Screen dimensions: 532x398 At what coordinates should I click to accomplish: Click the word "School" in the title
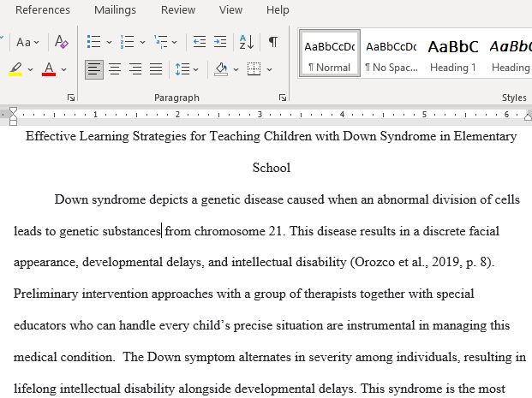(272, 168)
